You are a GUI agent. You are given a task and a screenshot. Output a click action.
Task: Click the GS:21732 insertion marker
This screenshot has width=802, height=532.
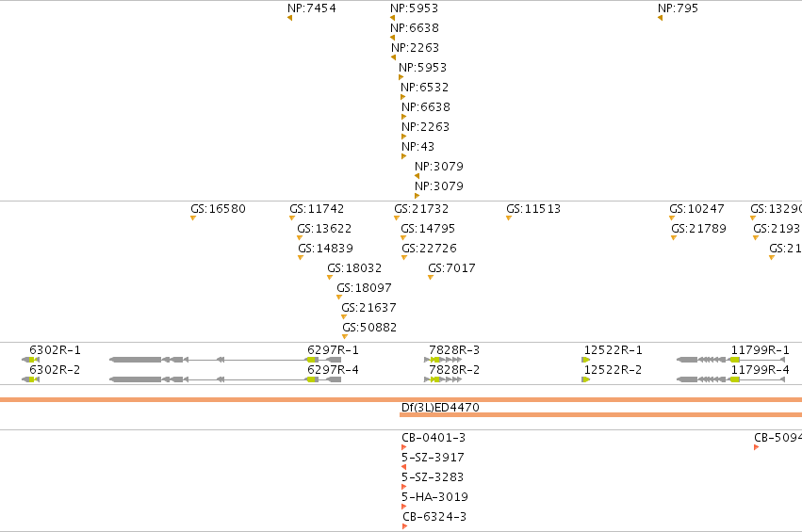[397, 218]
